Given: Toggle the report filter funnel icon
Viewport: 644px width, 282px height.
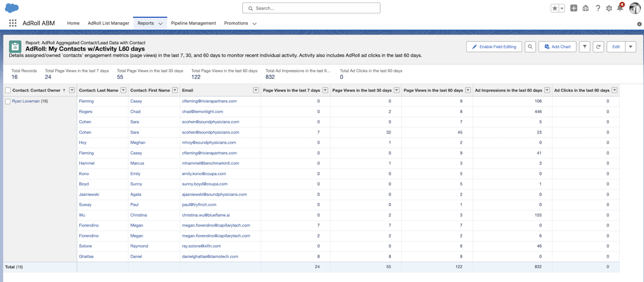Looking at the screenshot, I should pos(584,47).
